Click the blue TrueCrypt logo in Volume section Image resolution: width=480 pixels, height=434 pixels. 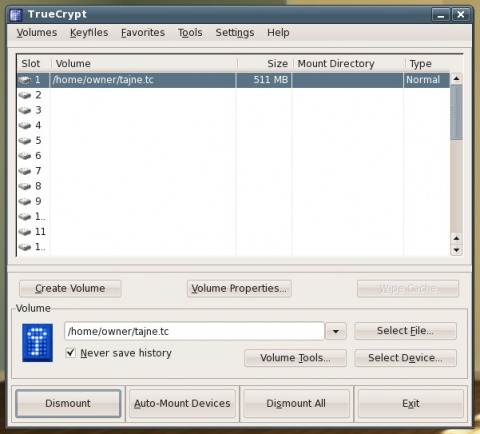pos(37,343)
